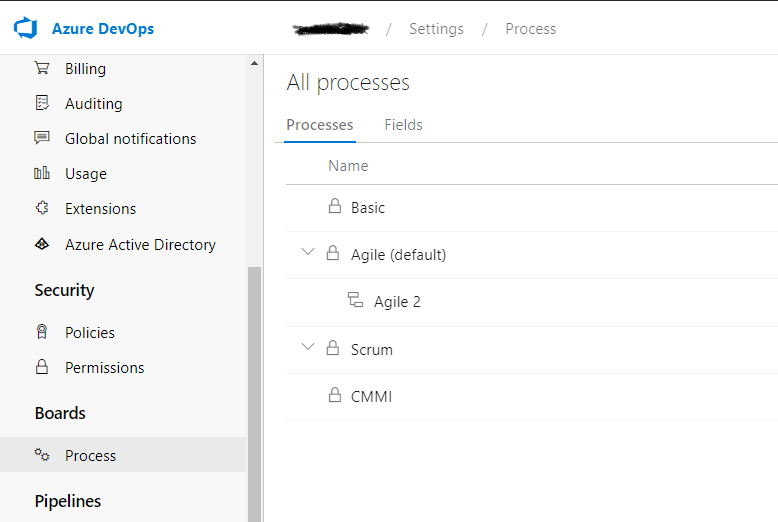Open the Billing settings page

tap(85, 68)
